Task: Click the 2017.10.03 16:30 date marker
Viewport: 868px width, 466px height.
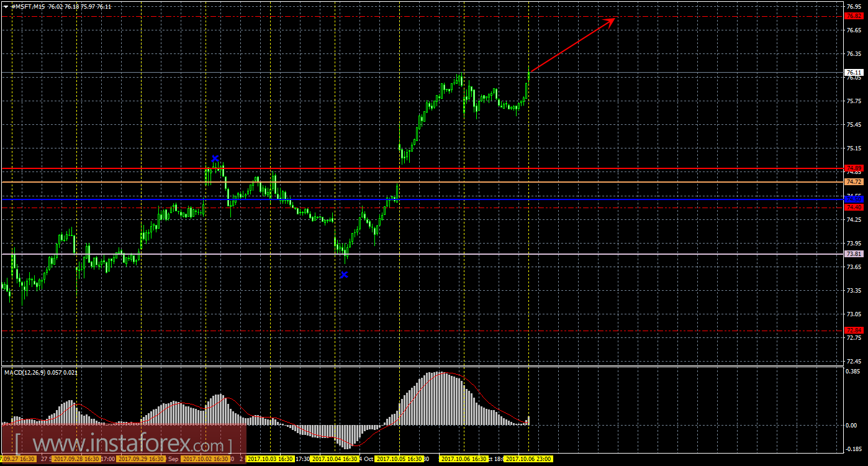Action: [x=271, y=459]
